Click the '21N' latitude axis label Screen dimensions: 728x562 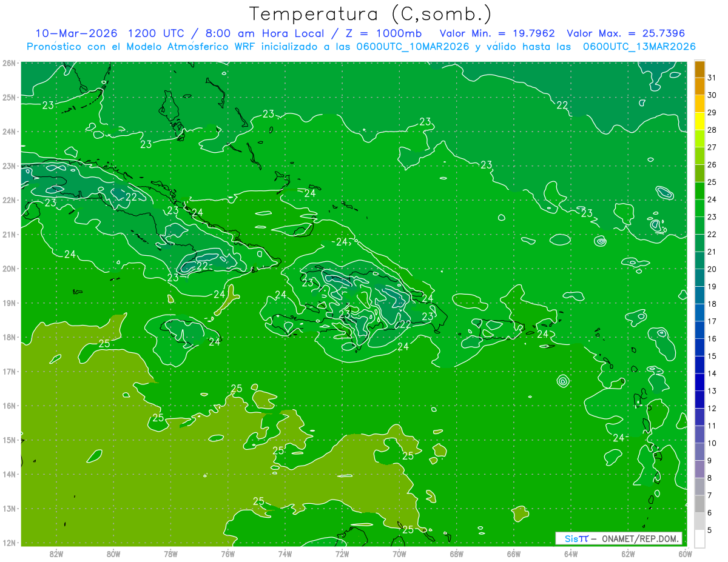(8, 235)
